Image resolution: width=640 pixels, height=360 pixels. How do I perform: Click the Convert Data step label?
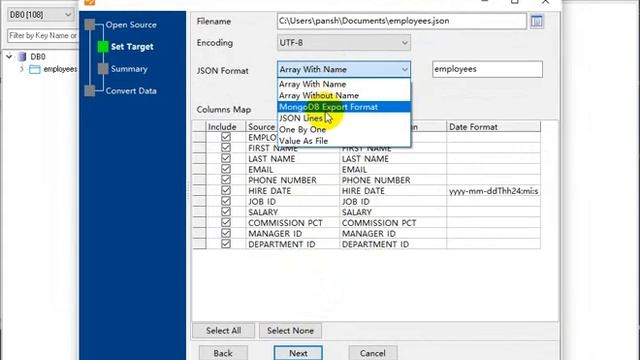pos(131,91)
